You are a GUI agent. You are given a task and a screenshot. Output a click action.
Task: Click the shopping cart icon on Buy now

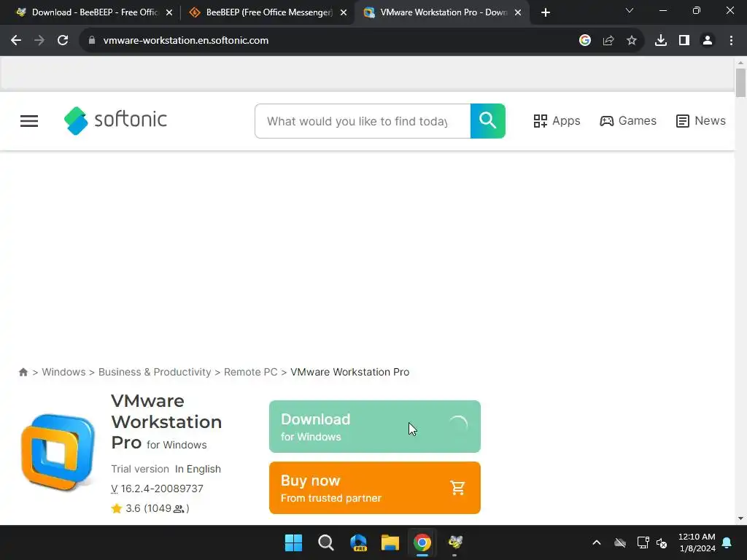[x=457, y=488]
